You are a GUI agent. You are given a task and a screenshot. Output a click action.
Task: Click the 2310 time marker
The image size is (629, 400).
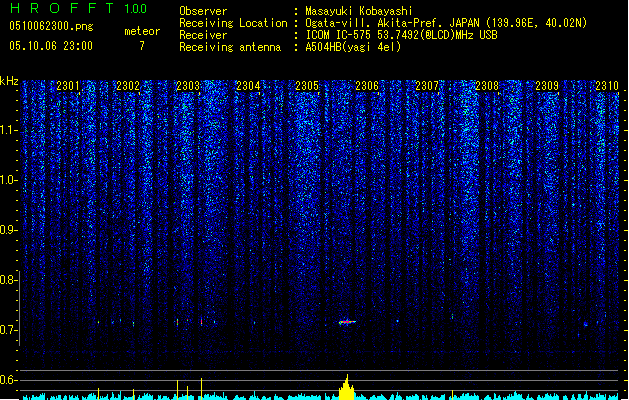click(607, 86)
